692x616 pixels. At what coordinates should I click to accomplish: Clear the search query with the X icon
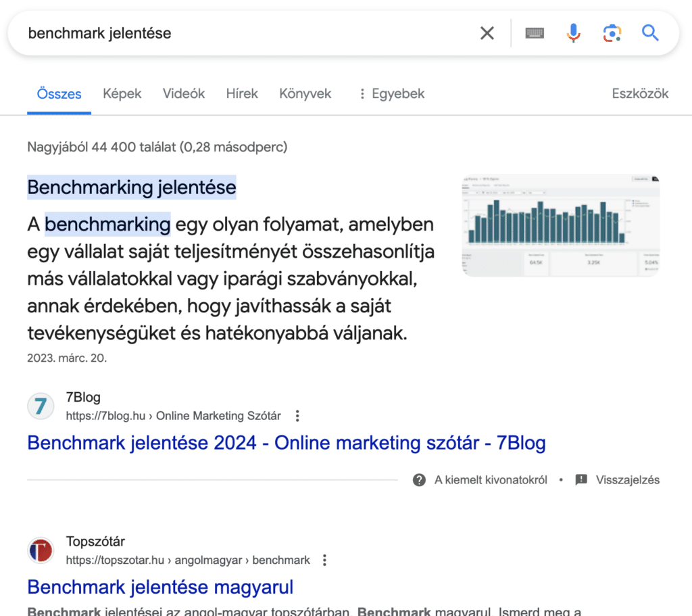coord(487,32)
